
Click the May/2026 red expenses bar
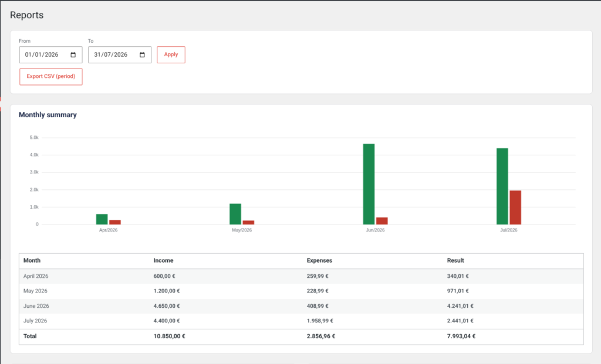pos(248,222)
